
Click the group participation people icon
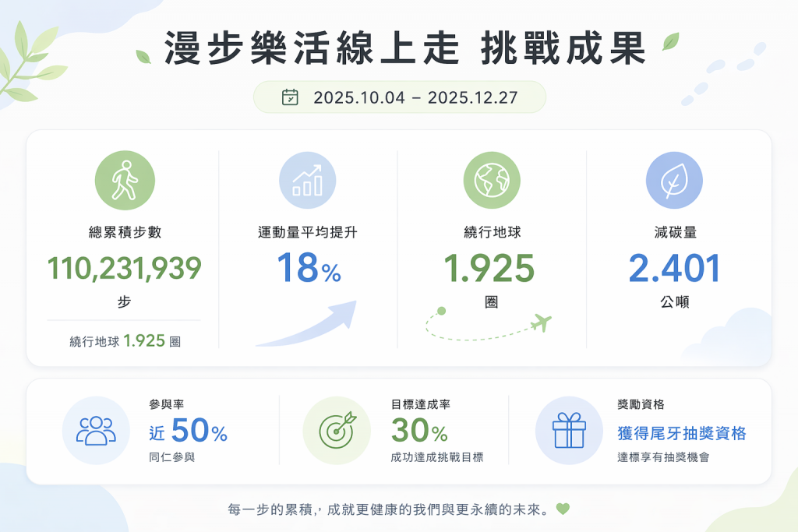pyautogui.click(x=97, y=431)
